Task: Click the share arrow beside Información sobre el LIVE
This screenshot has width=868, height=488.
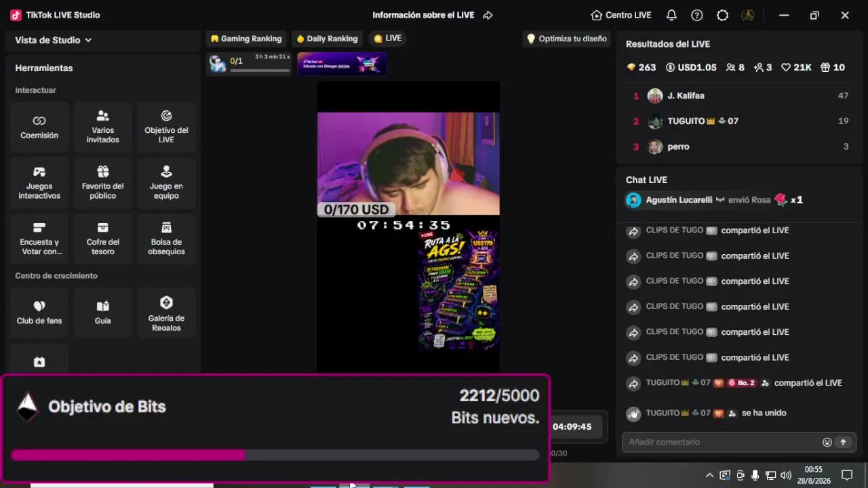Action: tap(488, 15)
